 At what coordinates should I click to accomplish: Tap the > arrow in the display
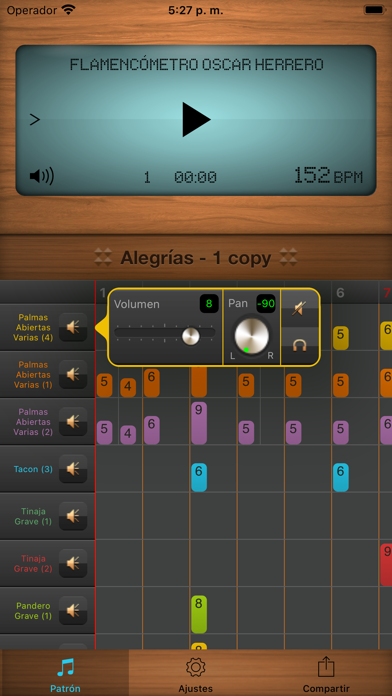pos(35,119)
